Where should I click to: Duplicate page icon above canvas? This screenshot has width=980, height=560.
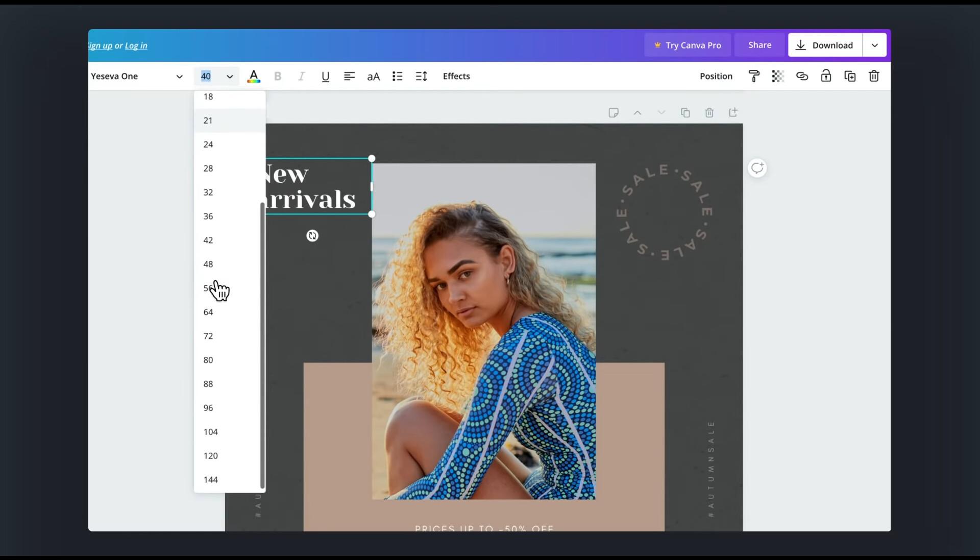click(x=685, y=113)
